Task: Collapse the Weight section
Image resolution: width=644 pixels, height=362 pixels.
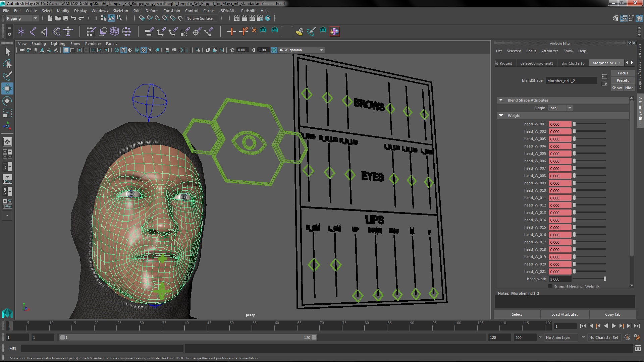Action: [501, 115]
